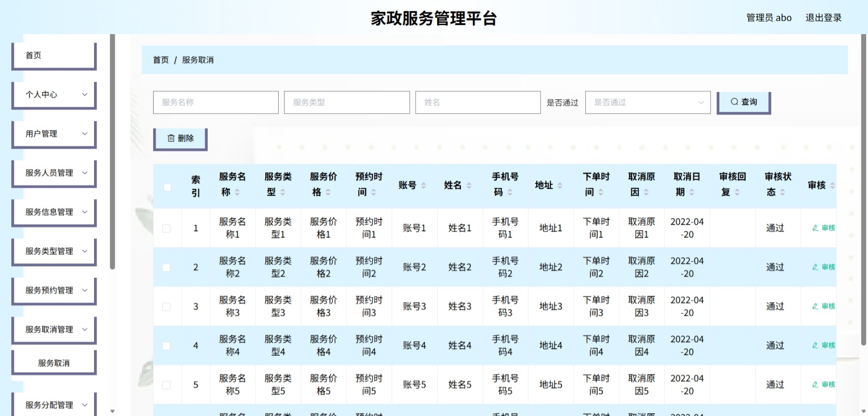Viewport: 868px width, 416px height.
Task: Click cell 服务名称1
Action: tap(233, 228)
